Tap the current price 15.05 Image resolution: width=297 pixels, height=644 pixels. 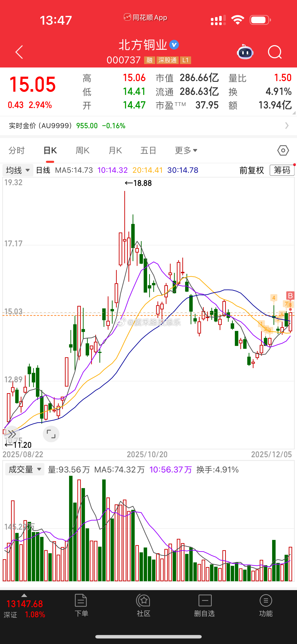click(32, 84)
